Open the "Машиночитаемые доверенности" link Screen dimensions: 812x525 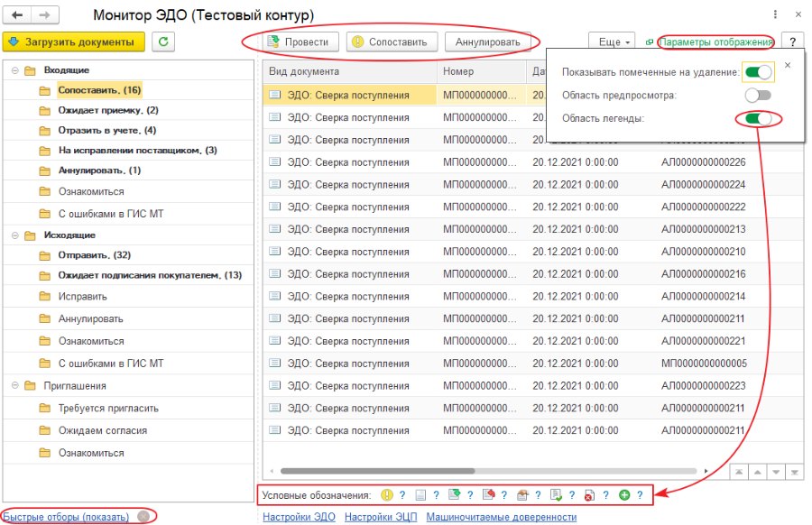point(502,517)
